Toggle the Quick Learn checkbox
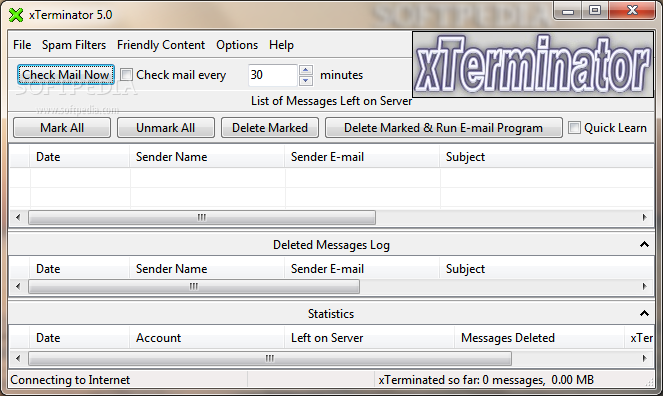Screen dimensions: 663x396 (x=574, y=128)
